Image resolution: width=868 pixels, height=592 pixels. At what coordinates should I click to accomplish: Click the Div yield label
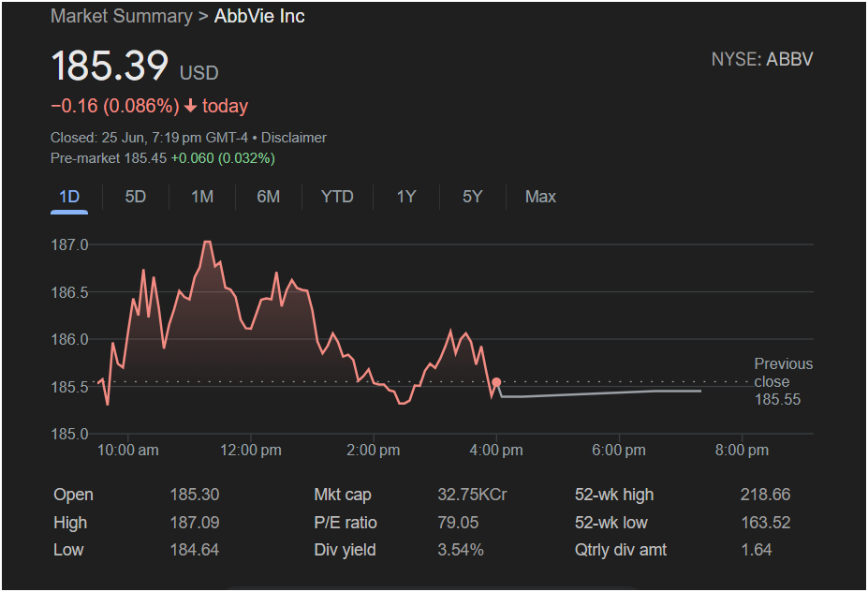[x=345, y=550]
